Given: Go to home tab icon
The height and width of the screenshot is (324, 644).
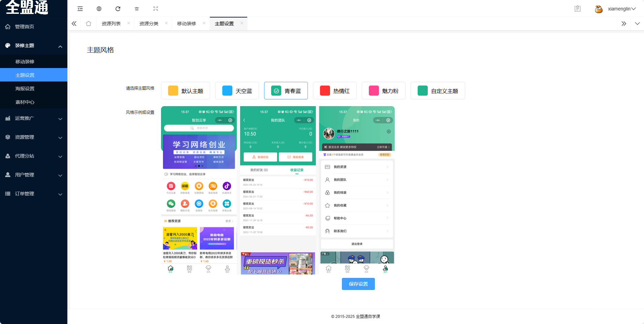Looking at the screenshot, I should 89,24.
